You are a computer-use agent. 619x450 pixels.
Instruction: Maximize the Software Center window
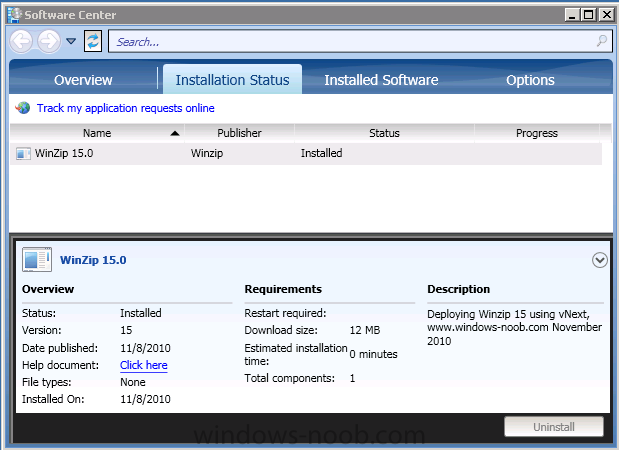(588, 15)
